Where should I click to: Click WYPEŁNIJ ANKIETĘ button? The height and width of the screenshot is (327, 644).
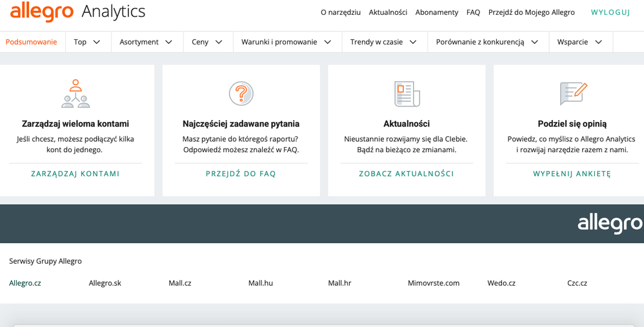point(572,173)
